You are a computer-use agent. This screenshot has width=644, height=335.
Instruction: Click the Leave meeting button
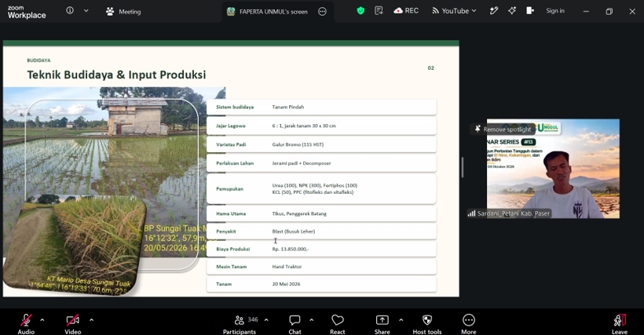(620, 323)
